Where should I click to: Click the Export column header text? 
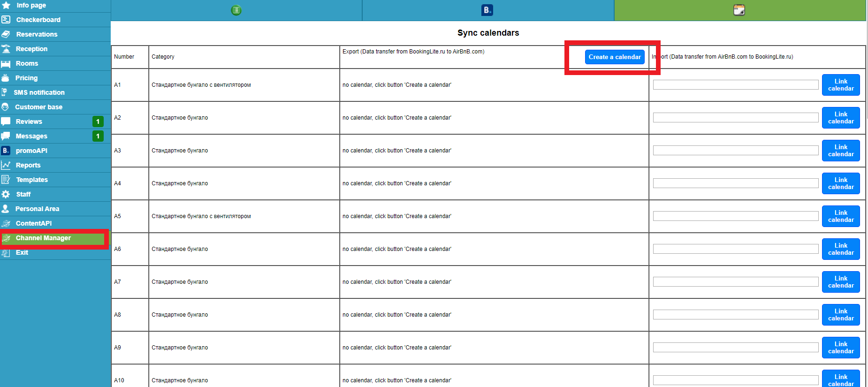pos(413,52)
